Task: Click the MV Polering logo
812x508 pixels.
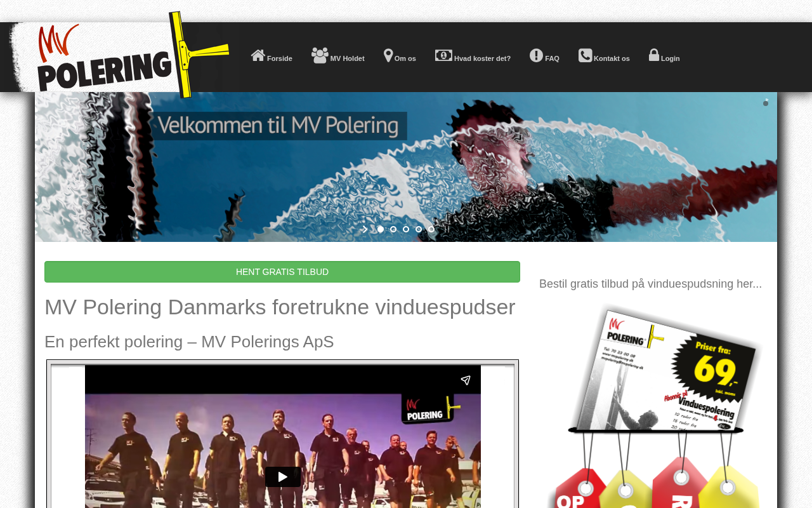Action: coord(119,55)
